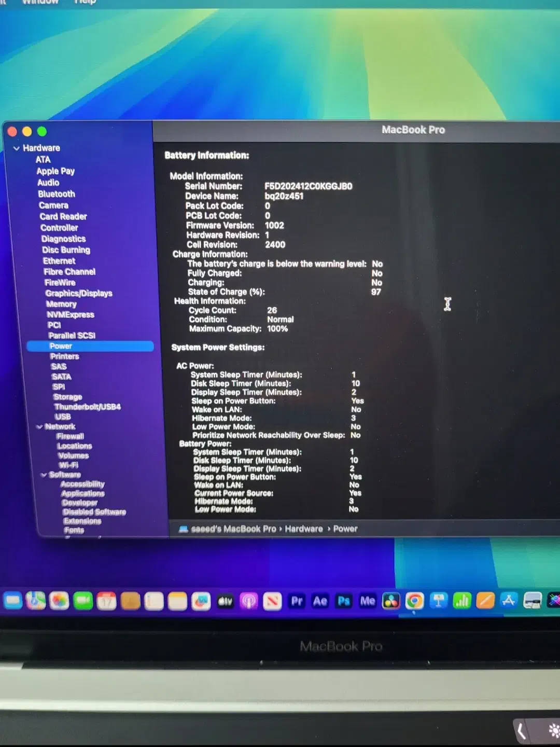
Task: Open the Help menu
Action: click(x=85, y=3)
